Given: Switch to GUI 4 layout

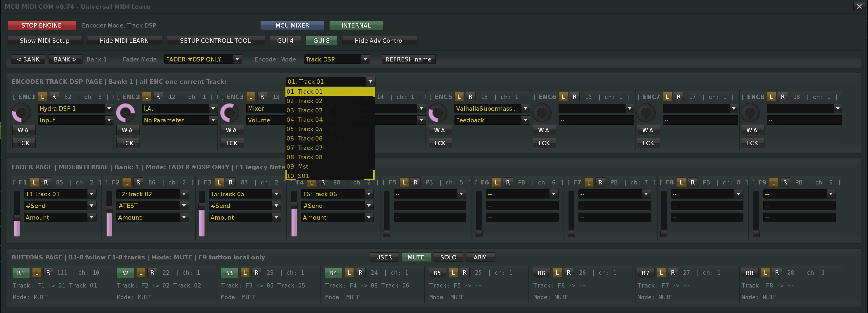Looking at the screenshot, I should click(x=285, y=40).
